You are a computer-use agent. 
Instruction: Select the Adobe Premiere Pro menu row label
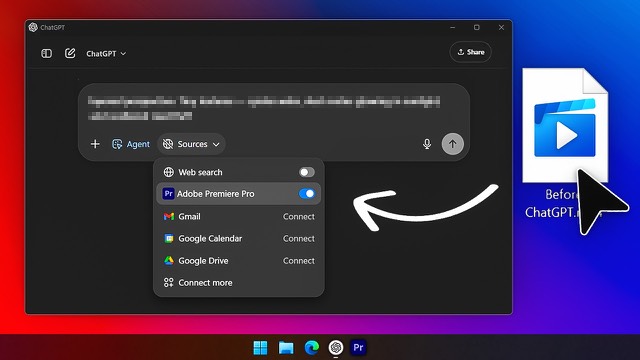[x=216, y=194]
